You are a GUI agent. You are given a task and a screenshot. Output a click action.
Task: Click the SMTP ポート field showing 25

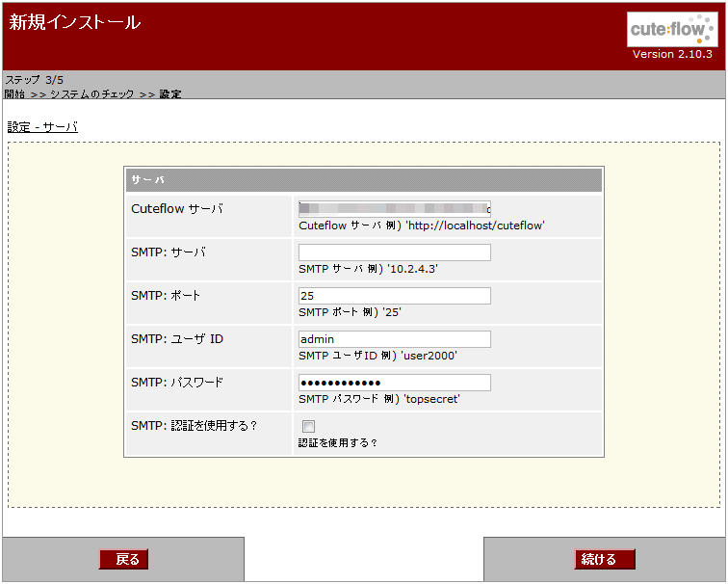point(394,296)
